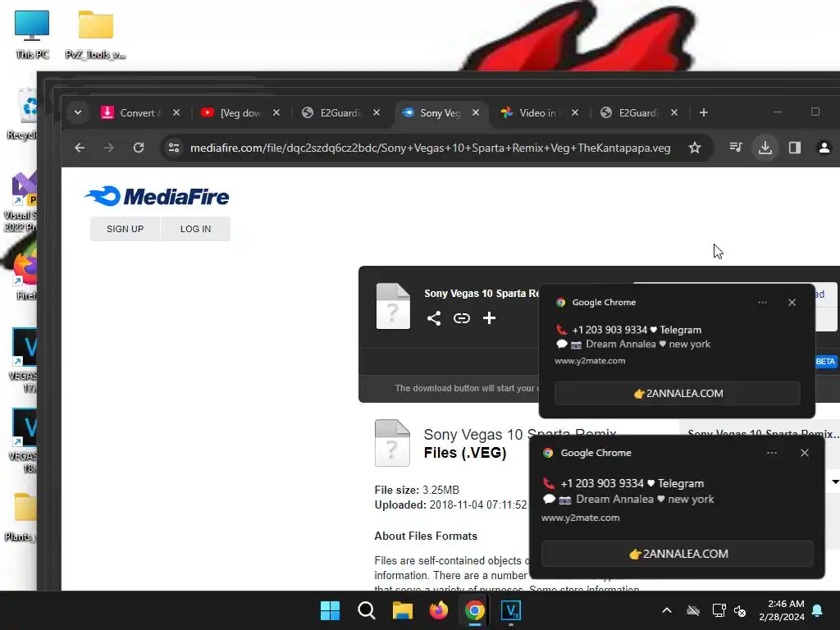Open Chrome downloads icon
The width and height of the screenshot is (840, 630).
765,148
